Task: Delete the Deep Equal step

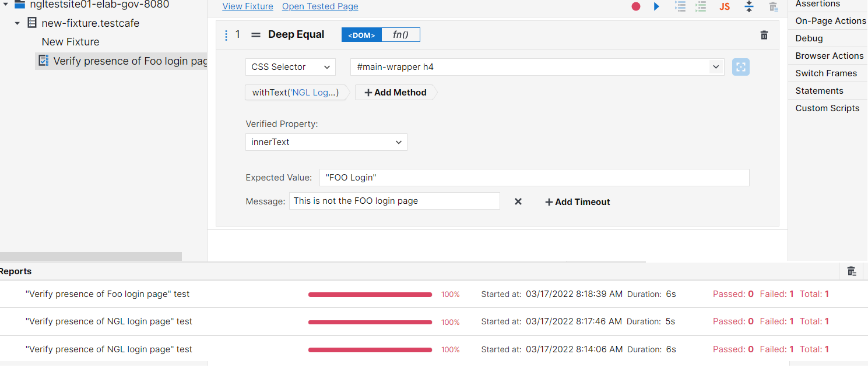Action: pos(764,35)
